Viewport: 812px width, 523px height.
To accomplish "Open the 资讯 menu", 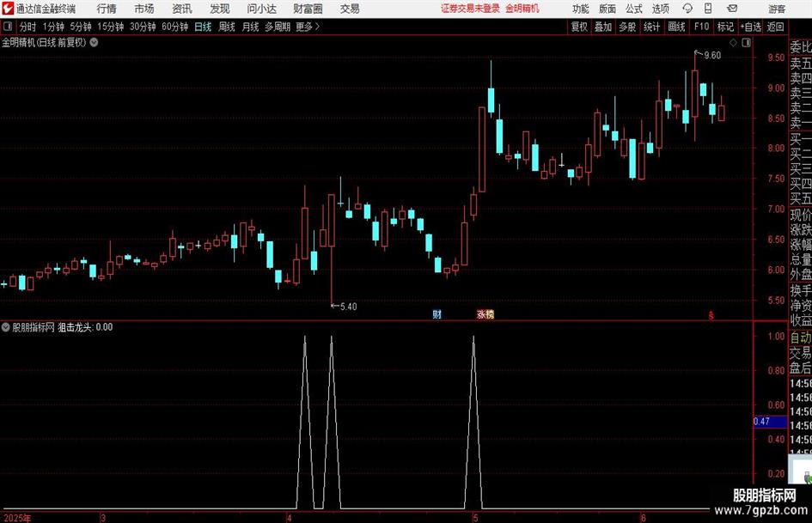I will coord(182,9).
